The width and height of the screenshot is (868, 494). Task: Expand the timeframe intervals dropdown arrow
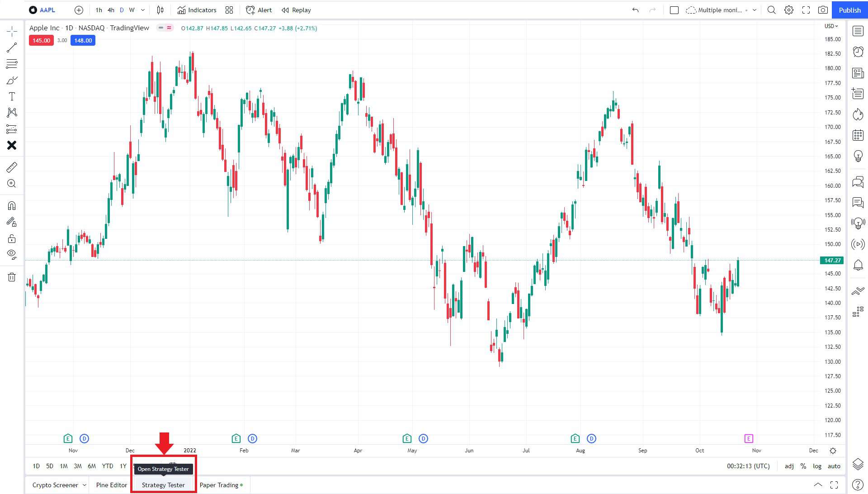click(x=142, y=9)
